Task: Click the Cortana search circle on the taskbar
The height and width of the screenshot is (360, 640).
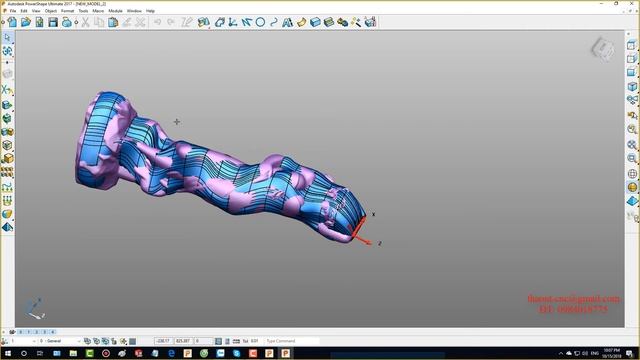Action: [x=24, y=353]
